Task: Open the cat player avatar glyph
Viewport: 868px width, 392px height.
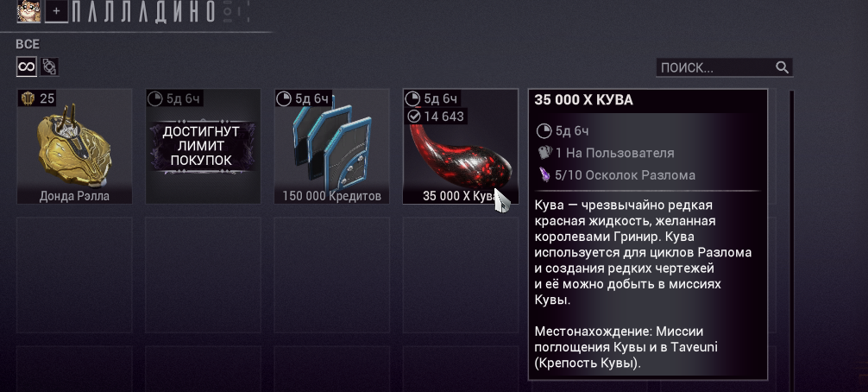Action: [28, 11]
